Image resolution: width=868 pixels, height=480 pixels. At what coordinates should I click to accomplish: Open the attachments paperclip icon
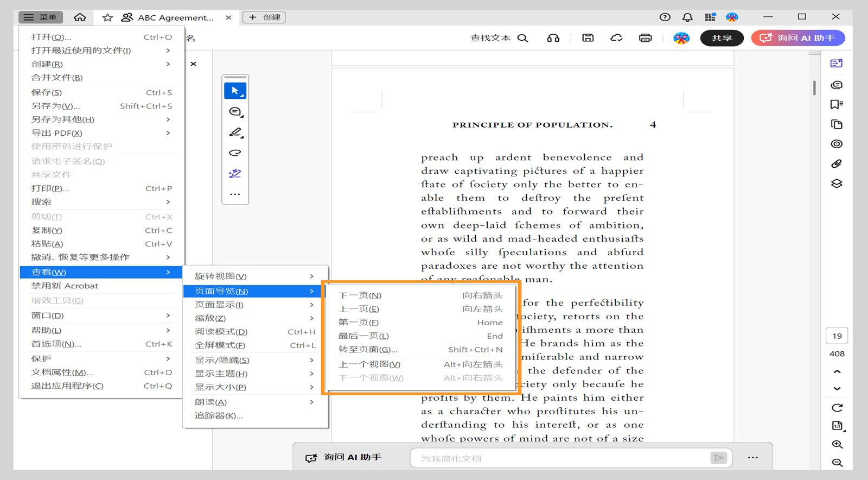click(837, 163)
